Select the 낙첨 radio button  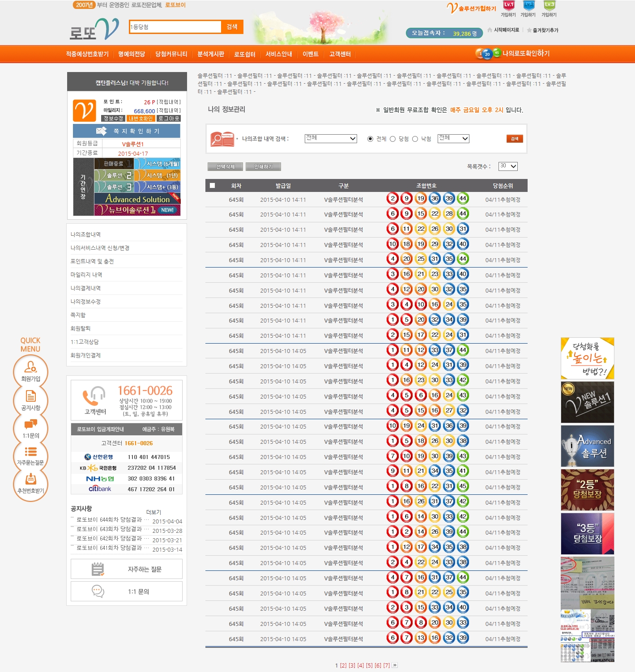(x=415, y=139)
